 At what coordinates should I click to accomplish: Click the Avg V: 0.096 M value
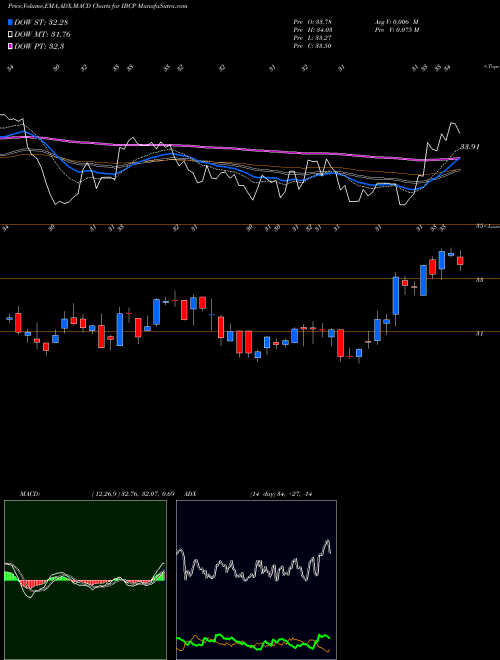point(396,22)
